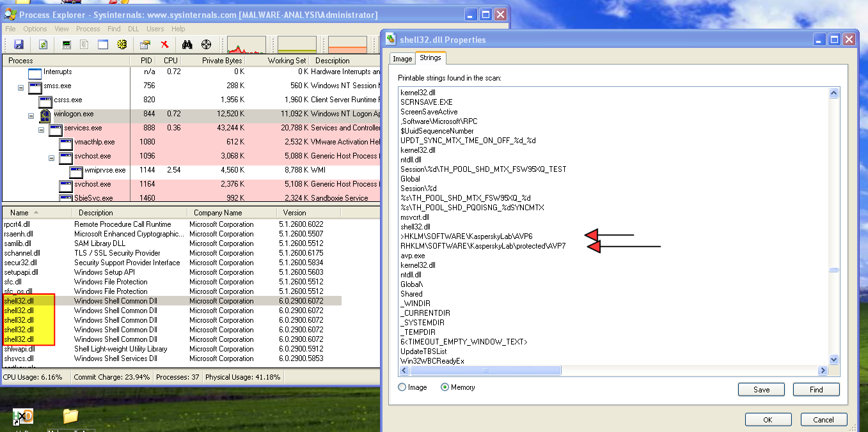Select the SCRNSAVE.EXE string

click(427, 102)
